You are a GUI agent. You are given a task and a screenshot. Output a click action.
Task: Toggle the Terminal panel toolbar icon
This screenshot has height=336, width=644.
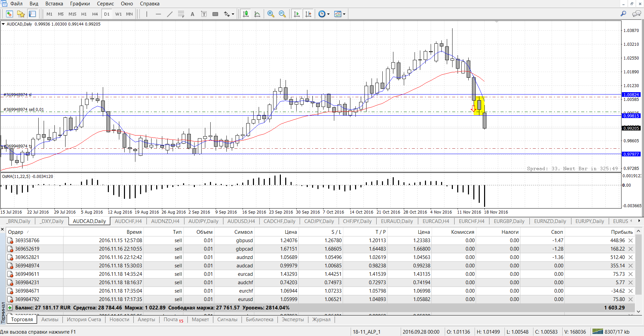32,14
